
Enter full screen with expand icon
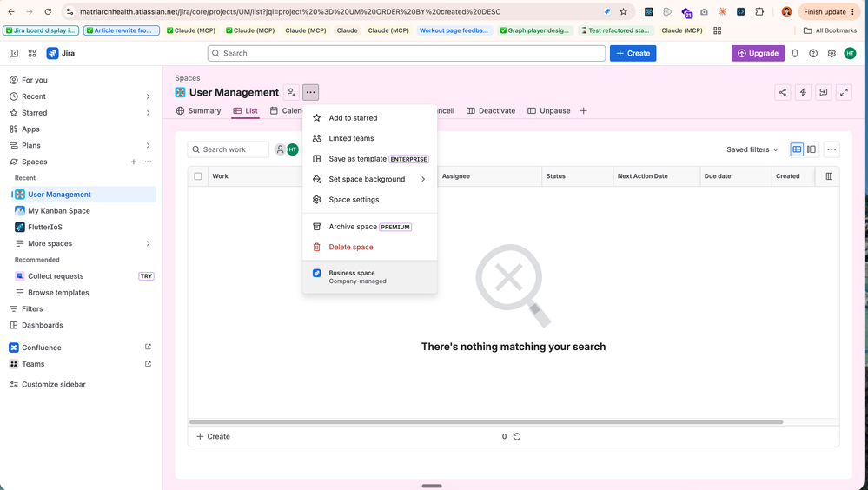844,92
